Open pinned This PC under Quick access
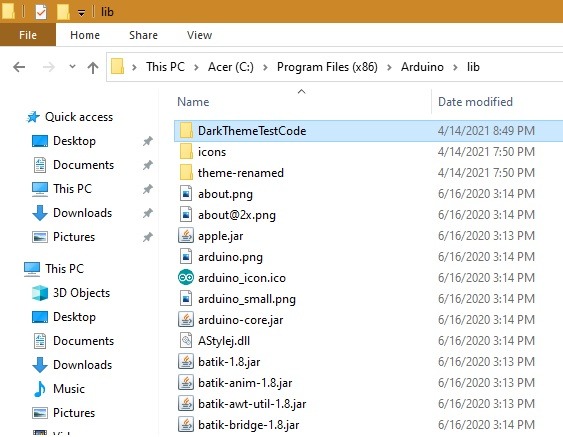Viewport: 563px width, 437px height. (72, 189)
